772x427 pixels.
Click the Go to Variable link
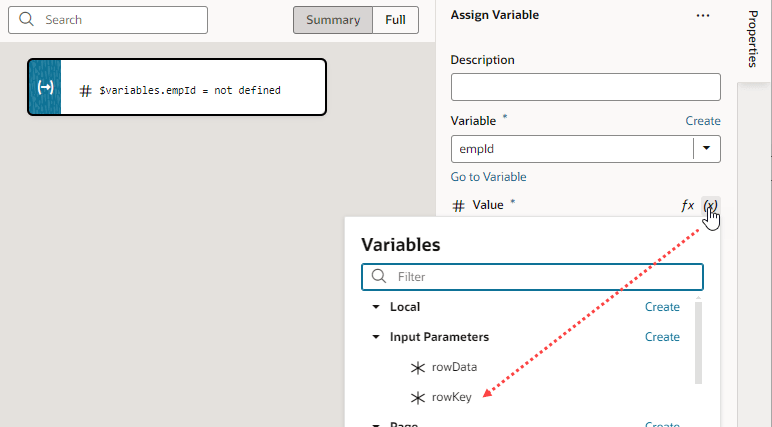(488, 177)
